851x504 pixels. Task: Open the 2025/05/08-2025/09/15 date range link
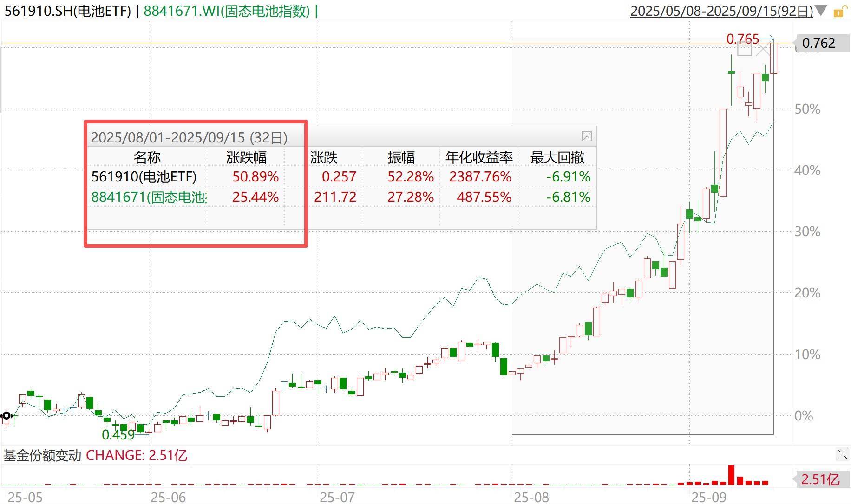pyautogui.click(x=721, y=11)
